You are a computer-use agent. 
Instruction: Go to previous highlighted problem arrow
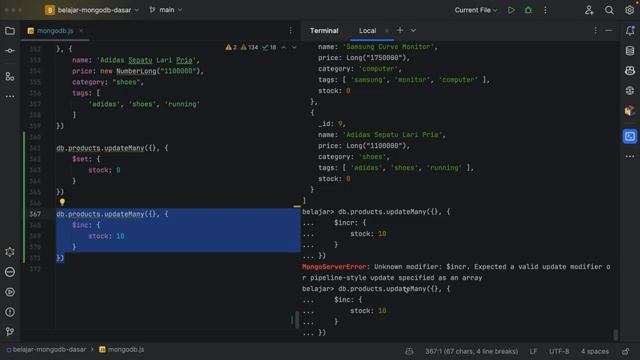pos(284,47)
